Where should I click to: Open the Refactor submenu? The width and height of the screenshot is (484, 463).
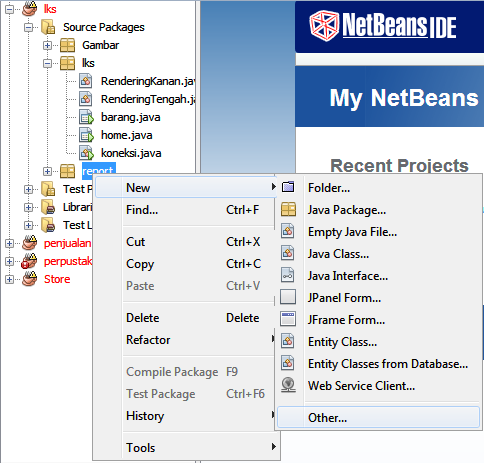click(x=186, y=340)
